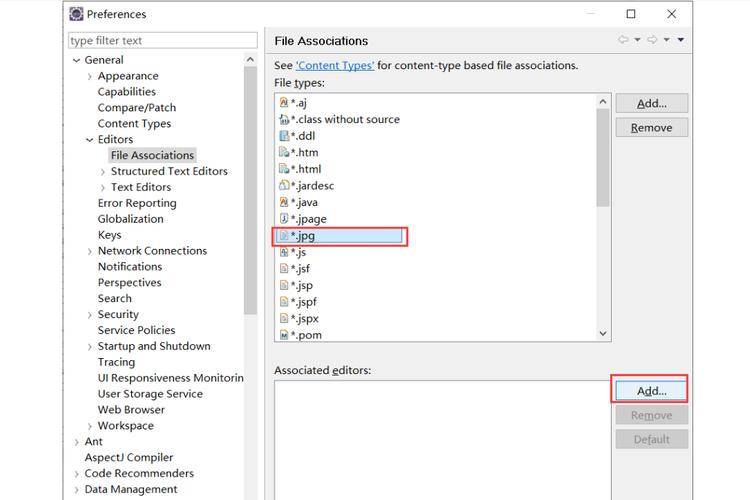Click the type filter text field
Viewport: 750px width, 500px height.
tap(162, 41)
